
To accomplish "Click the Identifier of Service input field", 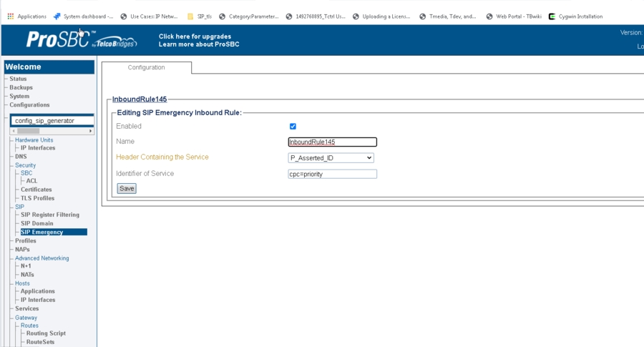I will click(x=332, y=174).
